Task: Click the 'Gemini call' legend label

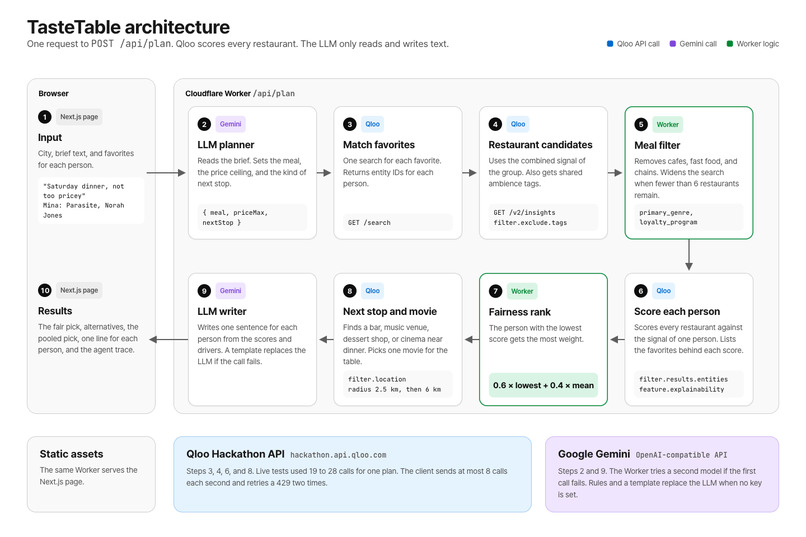Action: [698, 44]
